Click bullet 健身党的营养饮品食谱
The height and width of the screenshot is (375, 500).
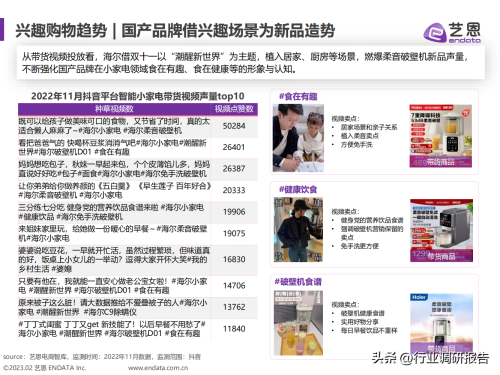(372, 220)
